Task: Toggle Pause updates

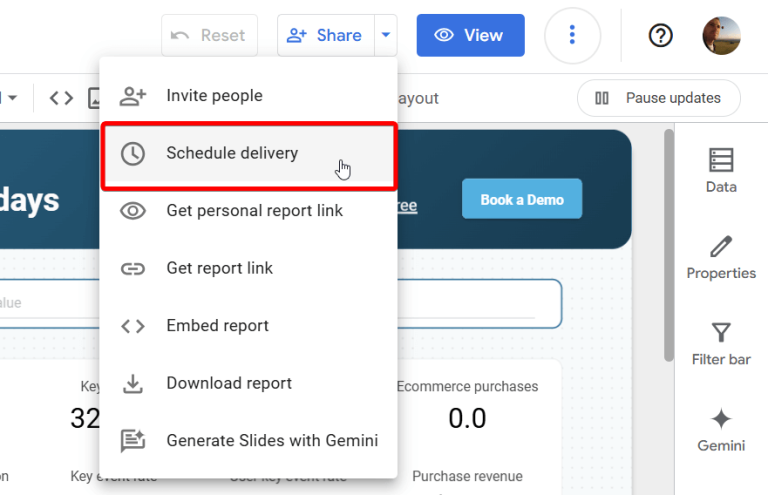Action: [x=658, y=98]
